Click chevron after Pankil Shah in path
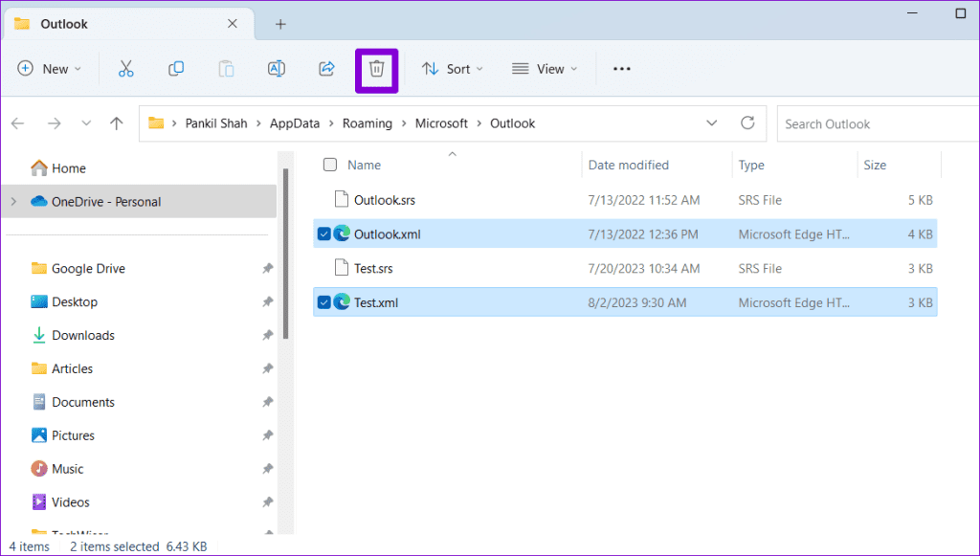 (258, 123)
